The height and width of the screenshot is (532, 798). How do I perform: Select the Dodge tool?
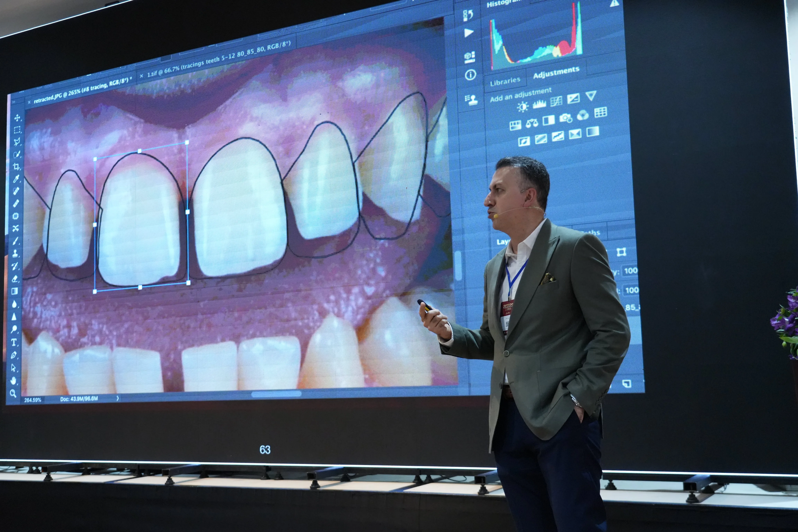[x=14, y=329]
